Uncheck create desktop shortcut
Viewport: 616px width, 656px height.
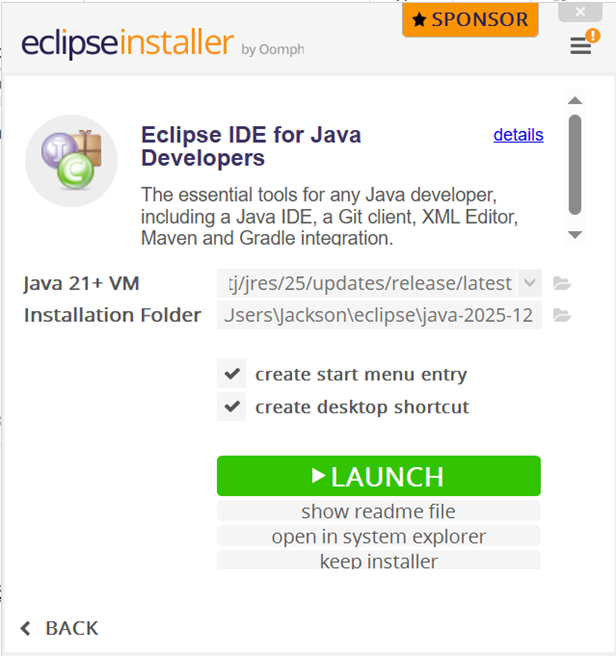click(x=231, y=406)
